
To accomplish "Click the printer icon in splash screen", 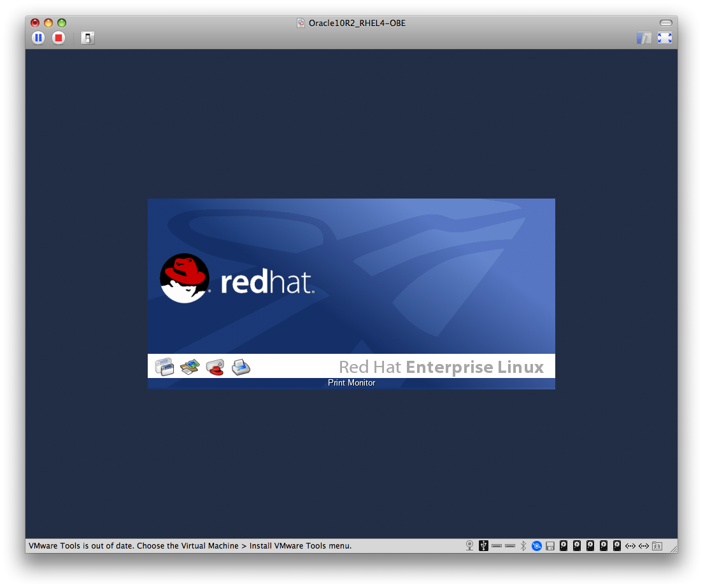I will tap(241, 367).
